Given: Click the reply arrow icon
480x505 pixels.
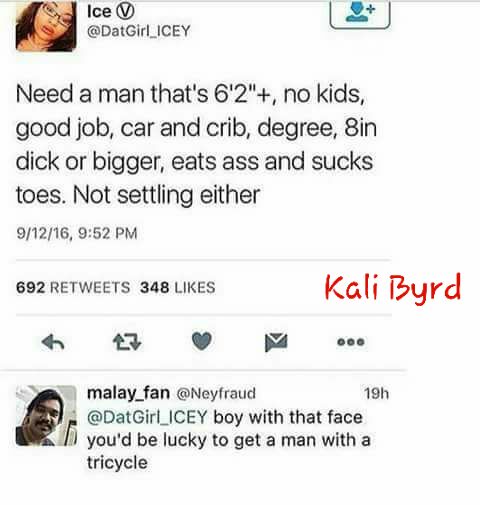Looking at the screenshot, I should pyautogui.click(x=53, y=342).
